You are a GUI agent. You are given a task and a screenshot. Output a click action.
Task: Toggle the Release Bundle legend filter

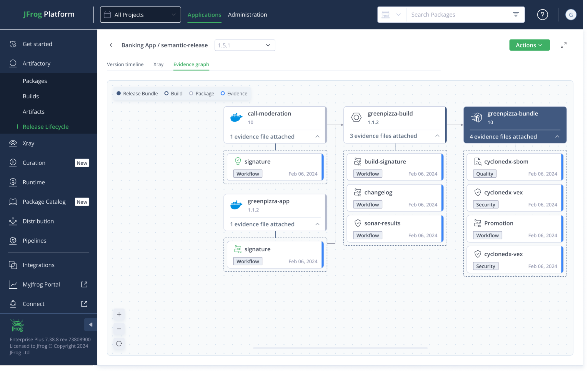137,93
